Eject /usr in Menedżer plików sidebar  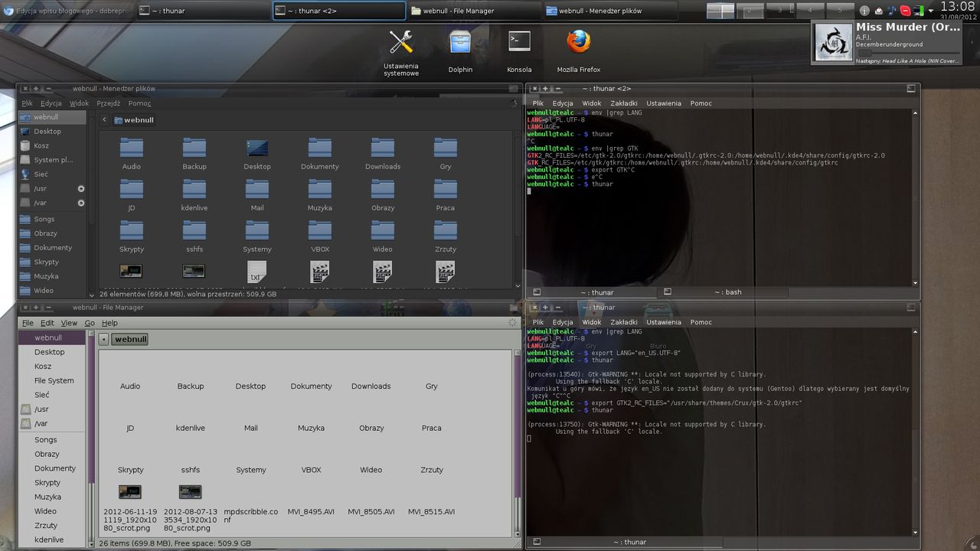(81, 188)
